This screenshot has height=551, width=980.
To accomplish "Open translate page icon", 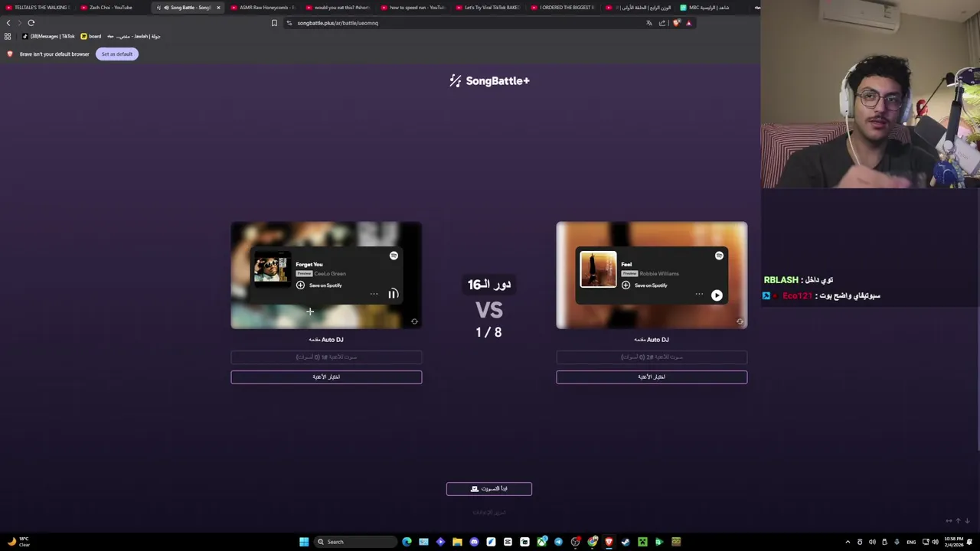I will click(x=649, y=23).
